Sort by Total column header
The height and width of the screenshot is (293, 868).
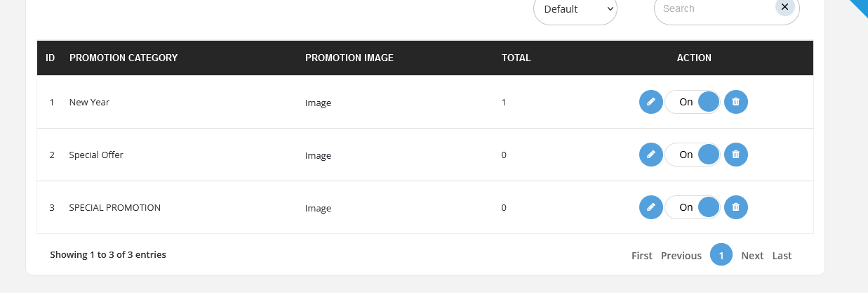click(516, 58)
